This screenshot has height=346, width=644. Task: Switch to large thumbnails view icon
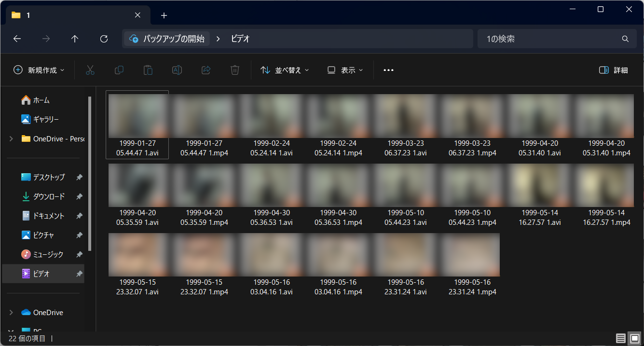point(635,338)
